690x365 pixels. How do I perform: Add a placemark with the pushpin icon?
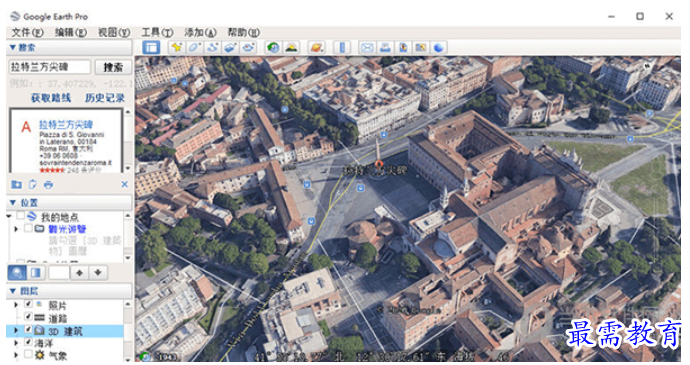tap(177, 48)
